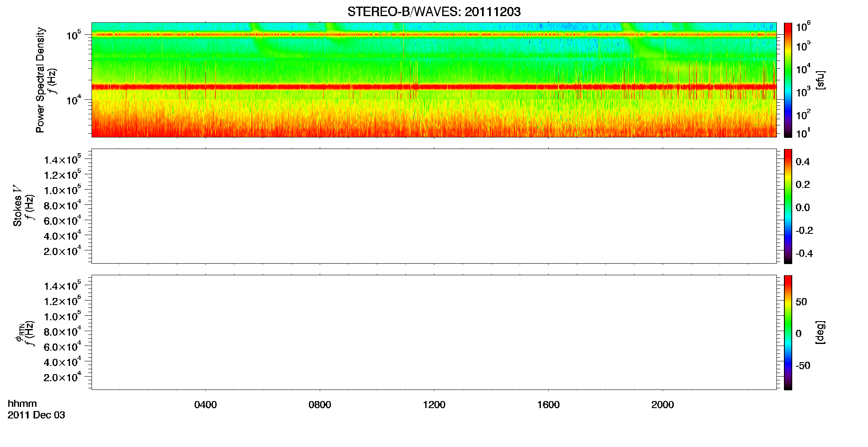Click the top panel color bar

coord(788,80)
